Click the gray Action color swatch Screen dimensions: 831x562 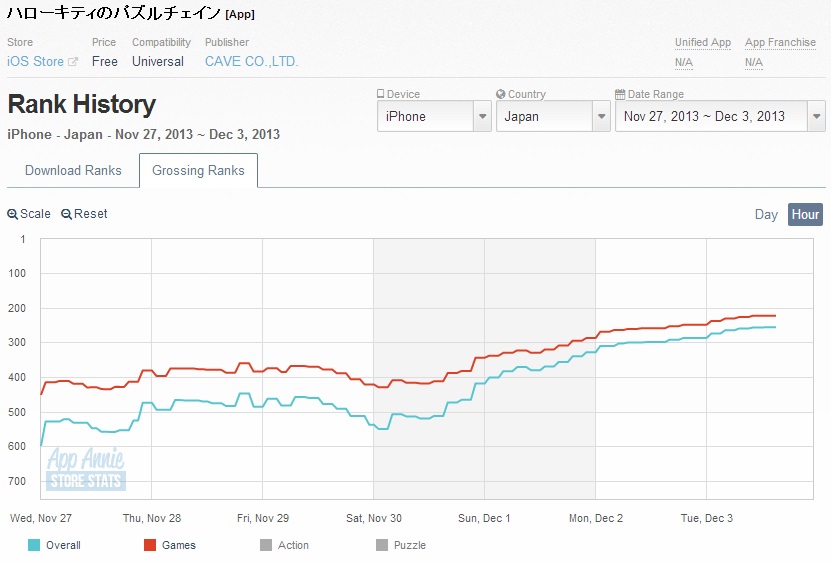[x=266, y=545]
